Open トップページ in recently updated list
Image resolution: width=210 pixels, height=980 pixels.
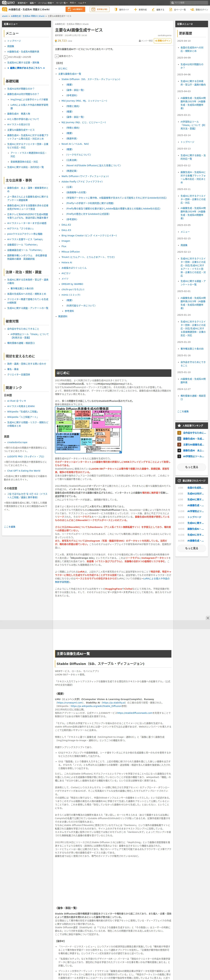(x=194, y=517)
